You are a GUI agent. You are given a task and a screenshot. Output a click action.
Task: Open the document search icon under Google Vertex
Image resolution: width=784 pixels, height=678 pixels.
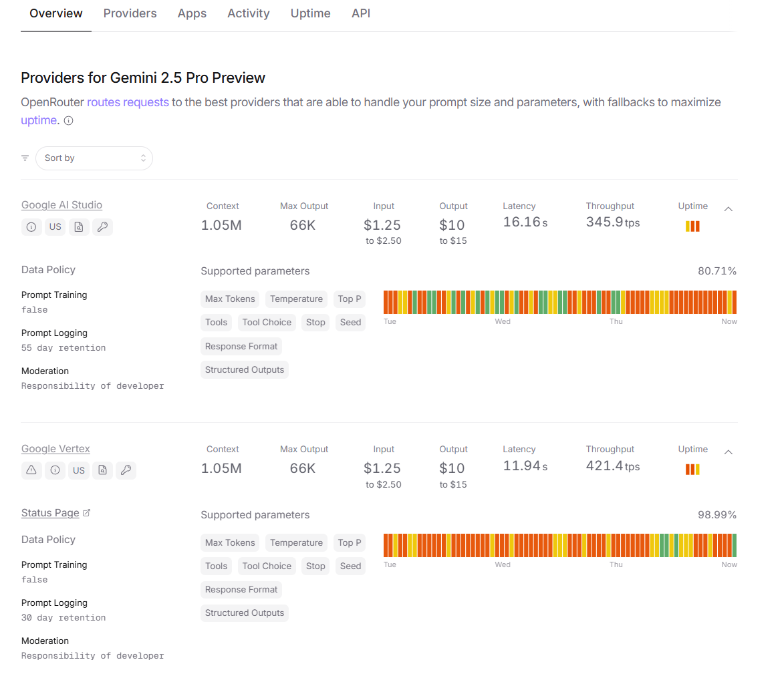[x=102, y=470]
